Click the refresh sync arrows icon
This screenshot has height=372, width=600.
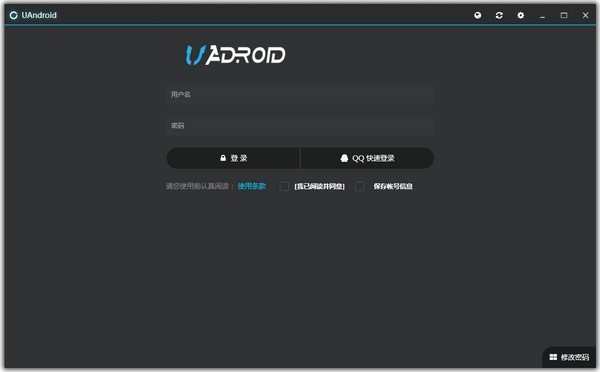499,15
